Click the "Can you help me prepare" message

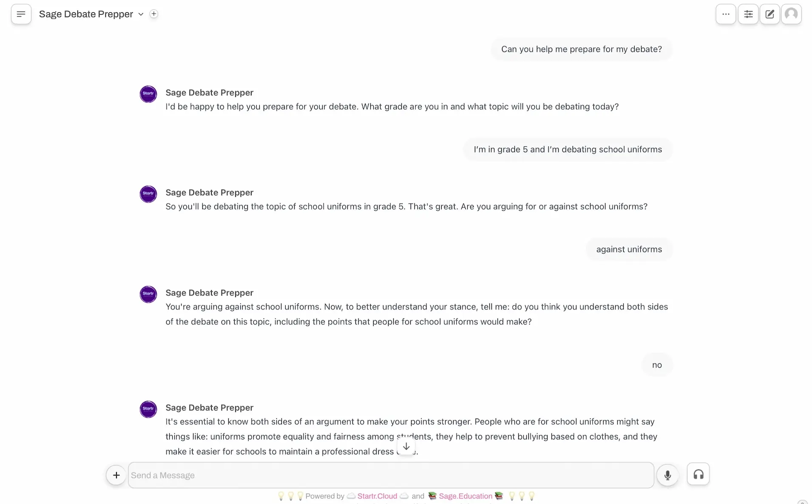tap(581, 49)
